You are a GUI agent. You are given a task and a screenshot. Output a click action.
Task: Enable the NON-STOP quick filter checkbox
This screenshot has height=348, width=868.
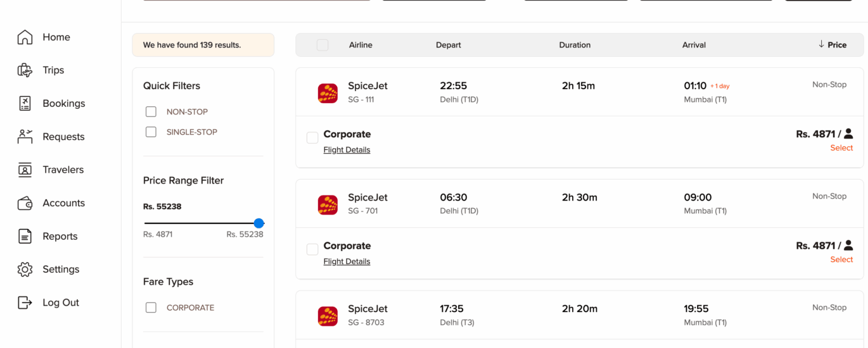151,112
